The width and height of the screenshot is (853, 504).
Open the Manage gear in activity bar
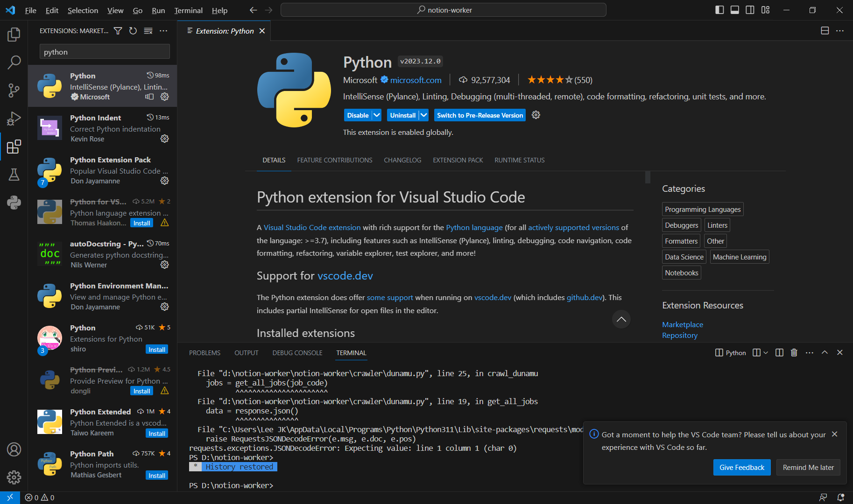pos(14,477)
